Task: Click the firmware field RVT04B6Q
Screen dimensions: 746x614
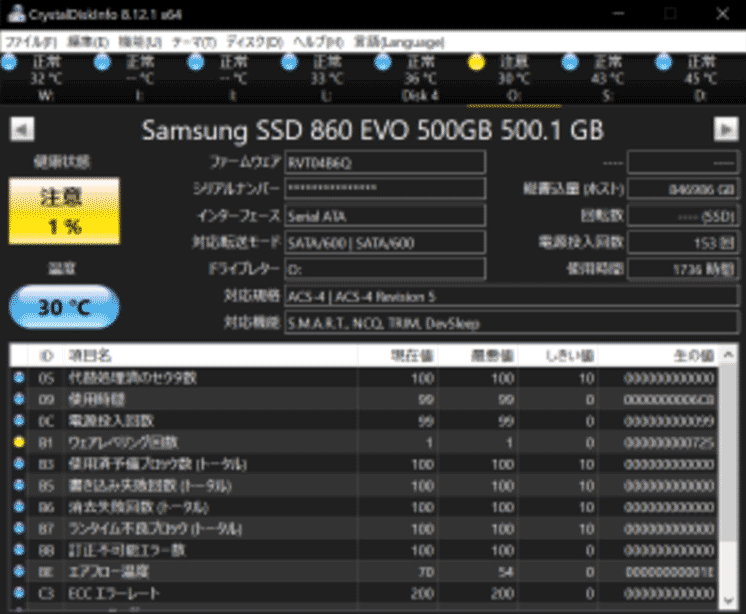Action: [x=385, y=163]
